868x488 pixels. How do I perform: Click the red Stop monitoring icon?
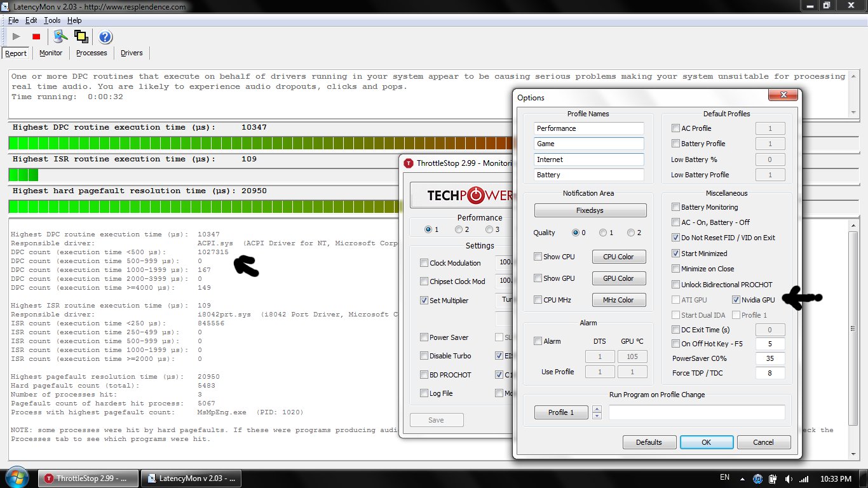36,37
